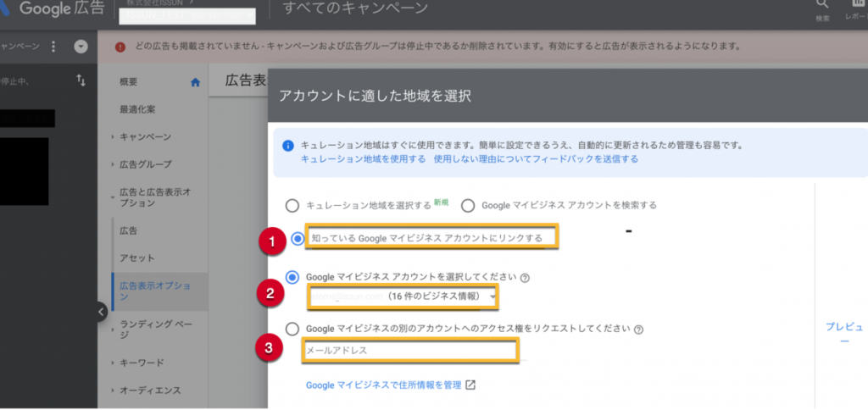
Task: Click the home icon next to 概要
Action: pyautogui.click(x=195, y=82)
